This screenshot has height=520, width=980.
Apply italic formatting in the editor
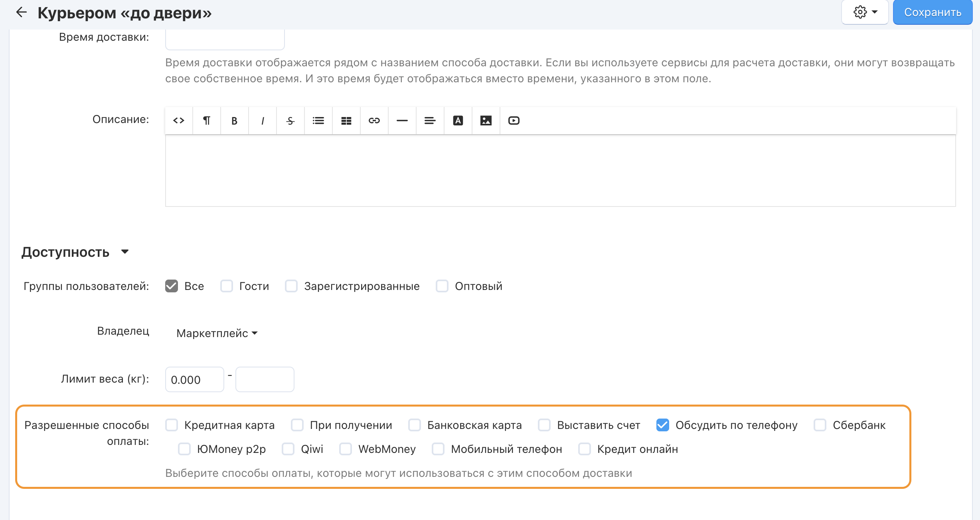[x=263, y=121]
